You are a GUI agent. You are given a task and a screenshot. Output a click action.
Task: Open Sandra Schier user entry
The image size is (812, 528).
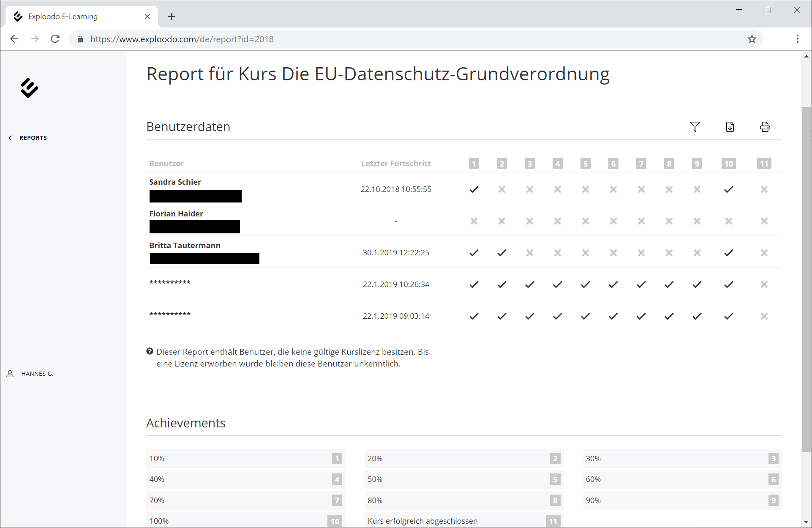[175, 182]
